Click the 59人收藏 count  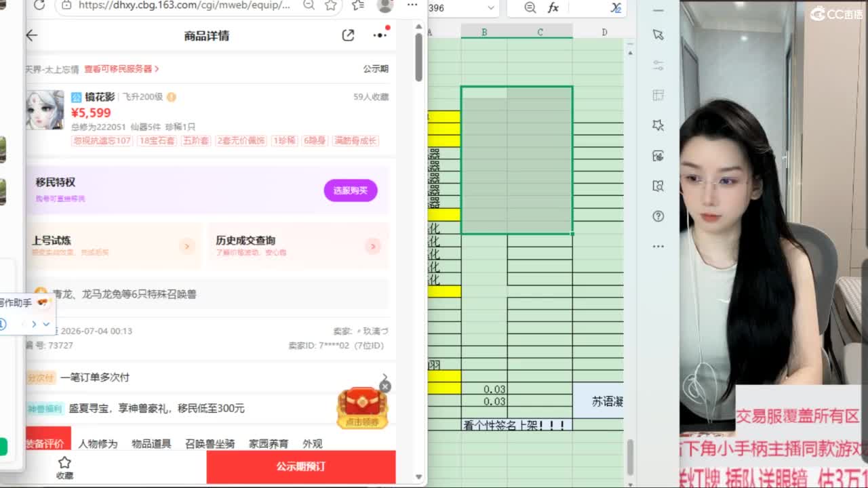(371, 97)
